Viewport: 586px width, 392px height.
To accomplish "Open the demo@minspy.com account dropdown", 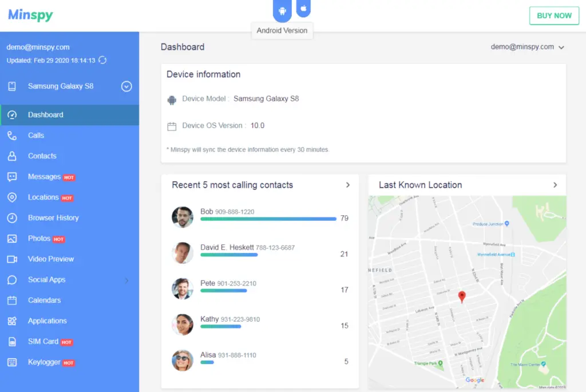I will coord(528,47).
